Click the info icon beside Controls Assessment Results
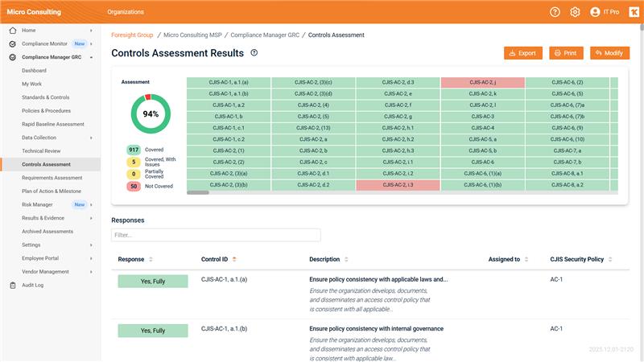This screenshot has height=362, width=644. [x=254, y=53]
